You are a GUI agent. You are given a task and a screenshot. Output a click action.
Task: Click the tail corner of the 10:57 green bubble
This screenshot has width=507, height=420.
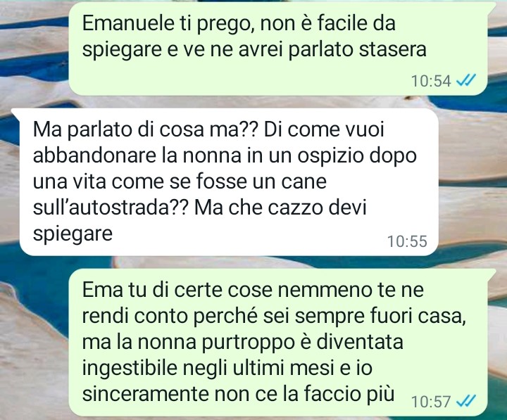point(492,273)
